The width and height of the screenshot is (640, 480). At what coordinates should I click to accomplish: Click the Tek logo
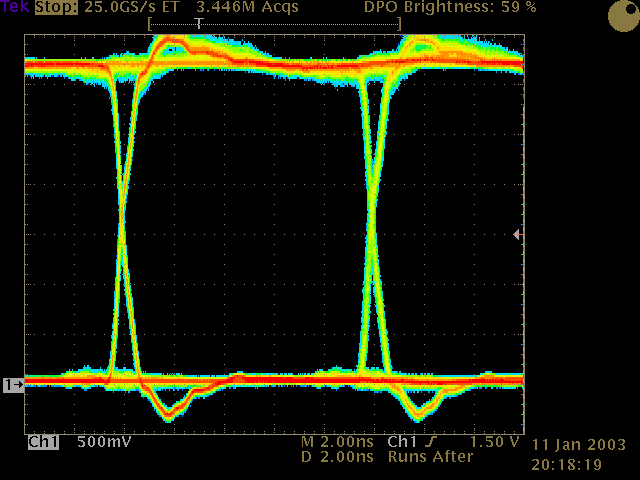tap(14, 7)
